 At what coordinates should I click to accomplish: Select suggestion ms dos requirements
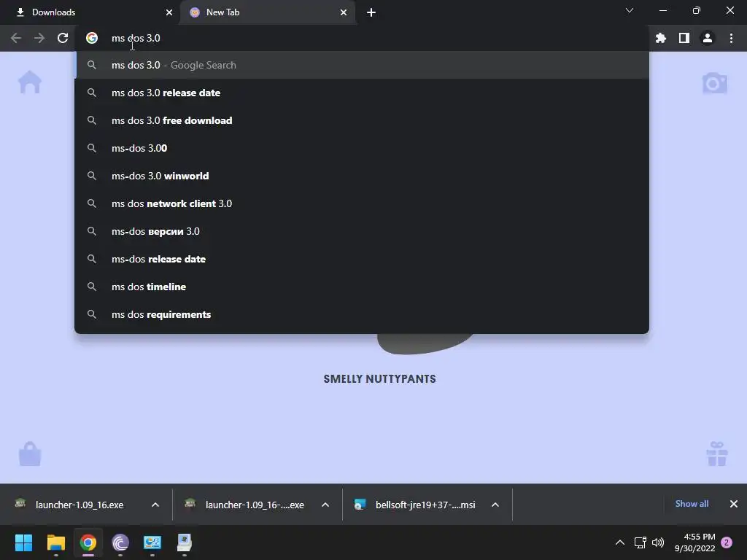click(x=362, y=314)
